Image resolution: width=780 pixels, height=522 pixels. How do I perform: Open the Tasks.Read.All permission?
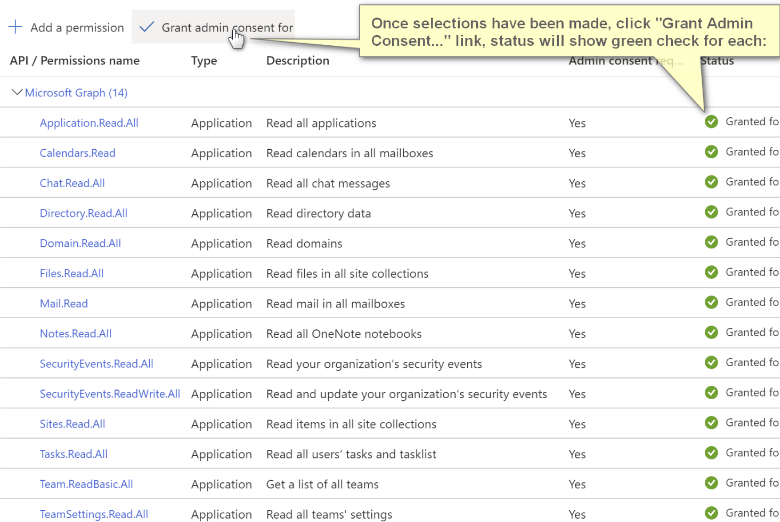[x=74, y=454]
